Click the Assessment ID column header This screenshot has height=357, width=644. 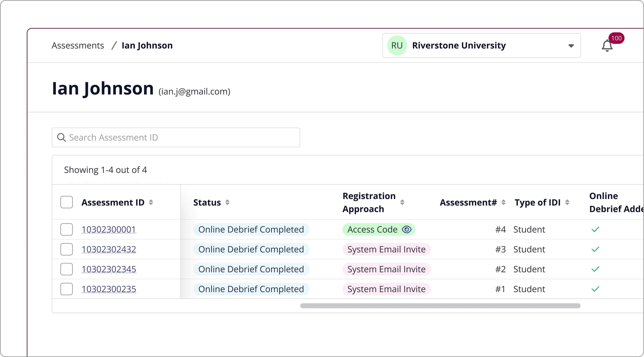pyautogui.click(x=113, y=202)
